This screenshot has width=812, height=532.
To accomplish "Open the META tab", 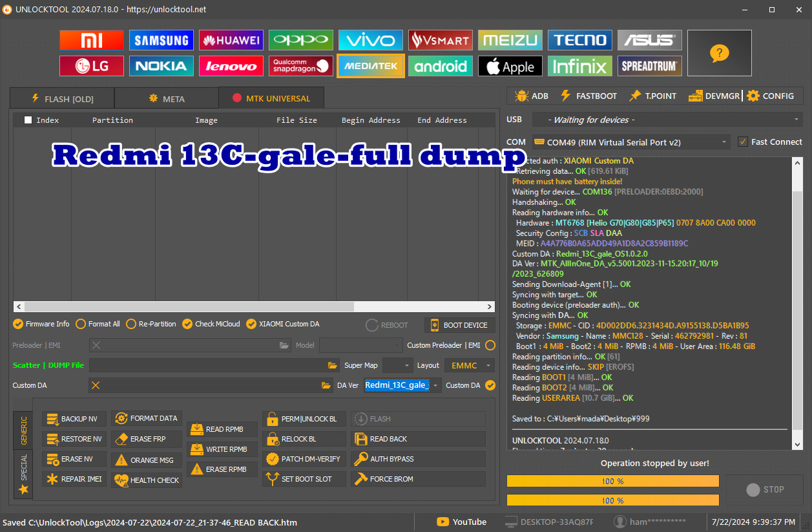I will coord(167,99).
